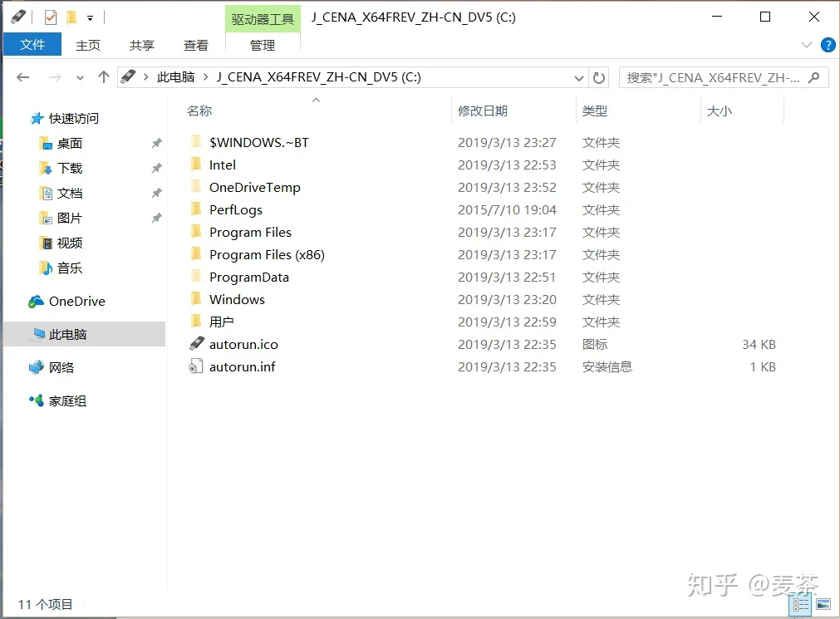Switch to the 主页 ribbon tab
The width and height of the screenshot is (840, 619).
point(88,45)
